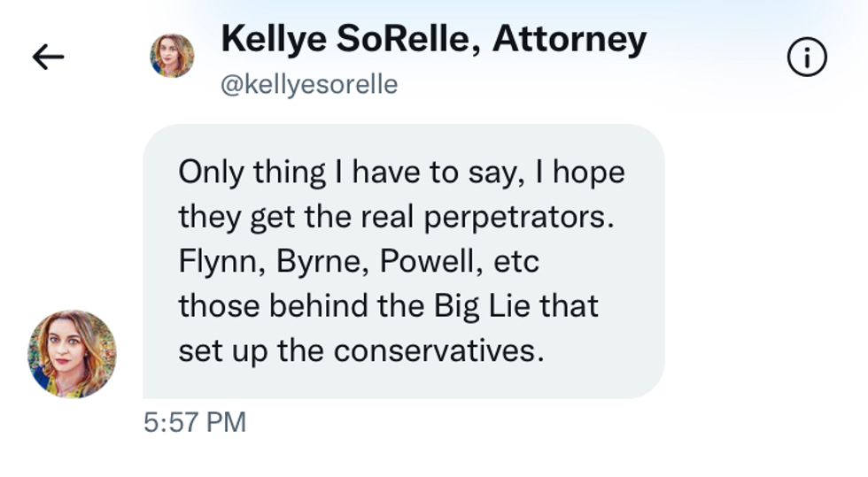The height and width of the screenshot is (477, 868).
Task: Open conversation info with the circled i icon
Action: (806, 58)
